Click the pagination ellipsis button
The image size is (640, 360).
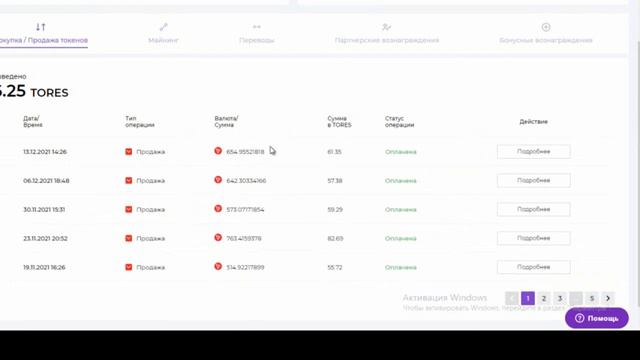(x=576, y=298)
